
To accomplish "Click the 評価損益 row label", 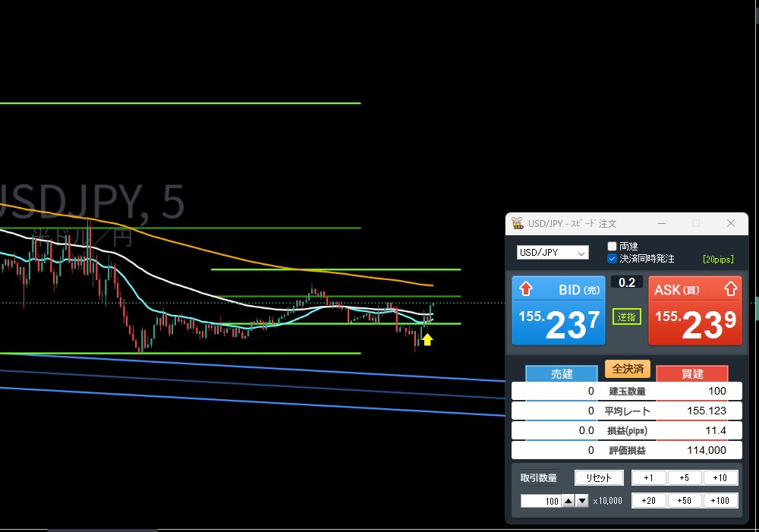I will [627, 451].
